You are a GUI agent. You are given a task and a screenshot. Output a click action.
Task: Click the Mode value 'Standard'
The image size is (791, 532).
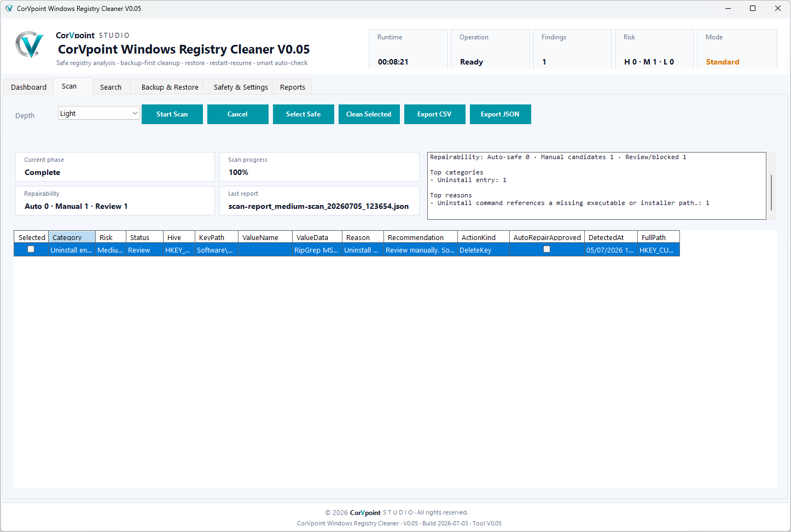(x=723, y=62)
